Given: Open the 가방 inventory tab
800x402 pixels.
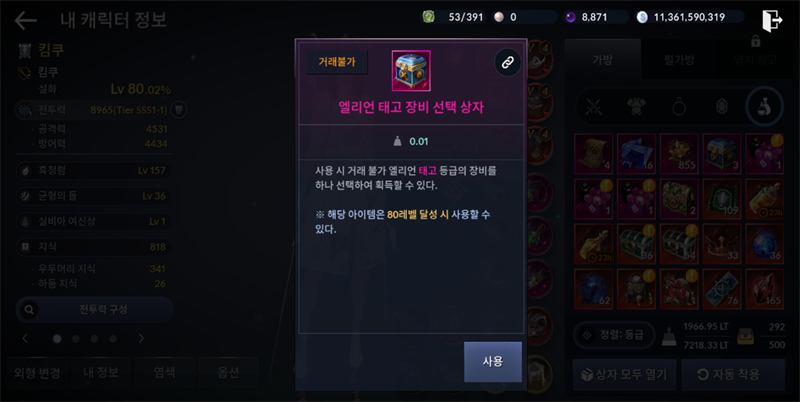Looking at the screenshot, I should click(603, 60).
